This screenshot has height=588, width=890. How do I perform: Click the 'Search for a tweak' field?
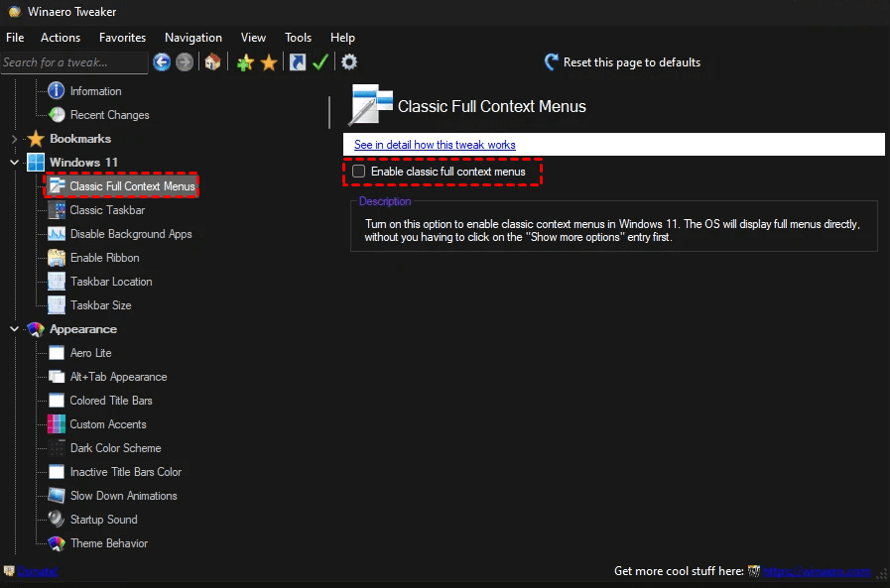point(74,62)
